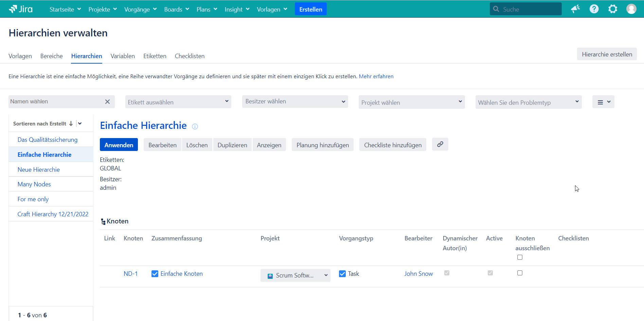Switch to the Variablen tab
This screenshot has width=644, height=321.
coord(123,56)
